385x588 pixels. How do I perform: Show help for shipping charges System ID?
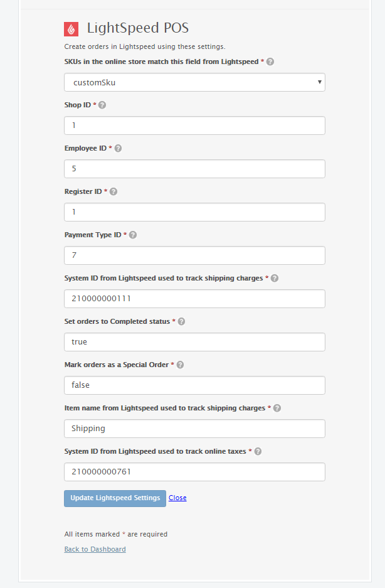pos(275,278)
